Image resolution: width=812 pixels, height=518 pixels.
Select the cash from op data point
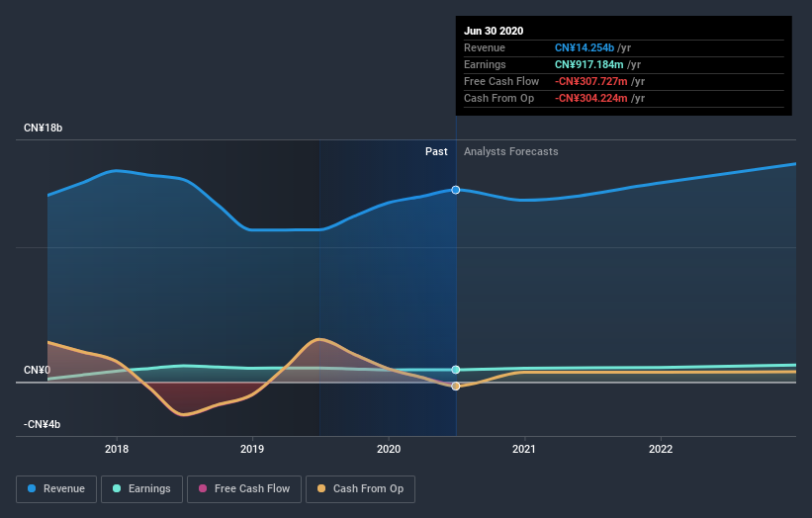coord(456,387)
